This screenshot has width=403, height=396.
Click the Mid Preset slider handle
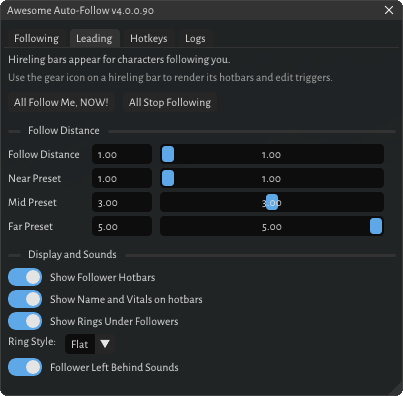coord(272,202)
